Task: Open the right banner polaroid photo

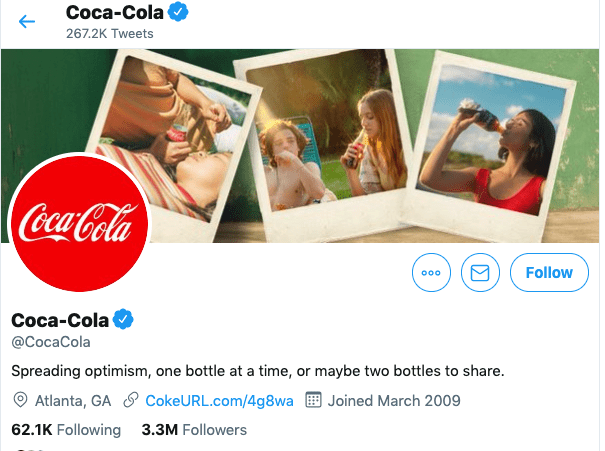Action: pos(478,135)
